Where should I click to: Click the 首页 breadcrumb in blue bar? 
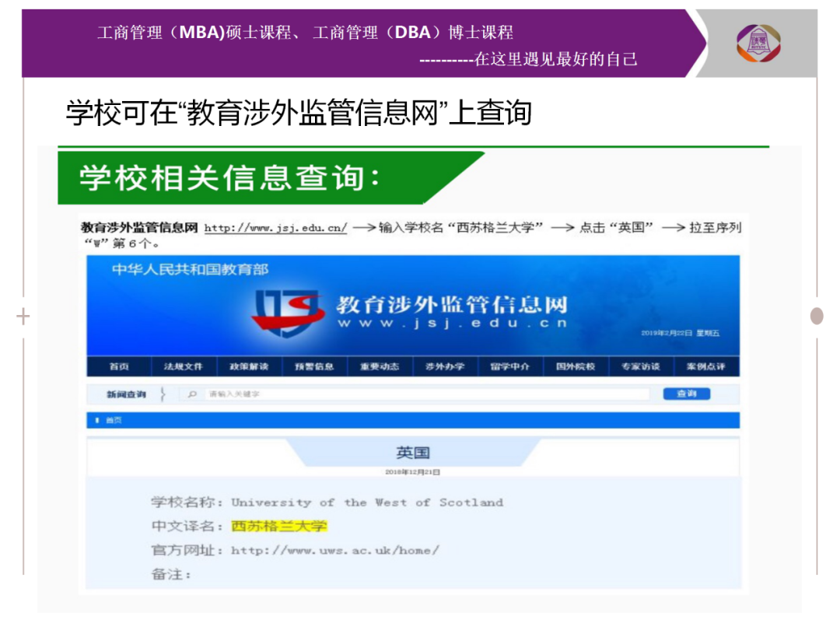[x=114, y=421]
